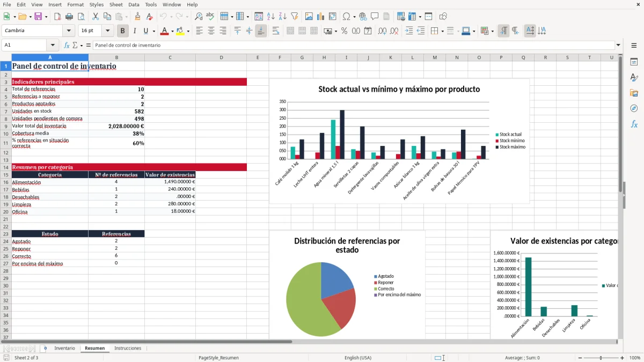Toggle Left-To-Right text direction

click(503, 31)
